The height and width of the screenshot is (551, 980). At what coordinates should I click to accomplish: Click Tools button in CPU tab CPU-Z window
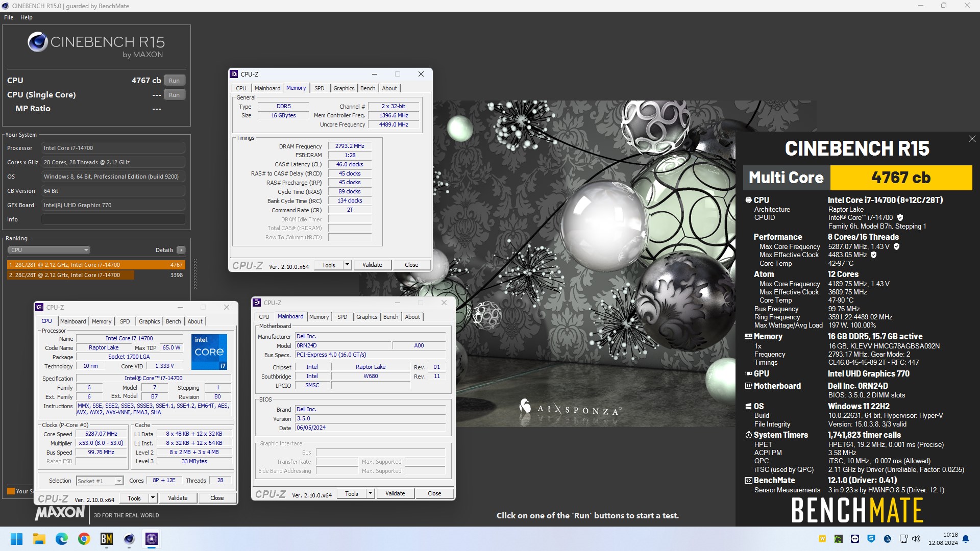(x=134, y=498)
